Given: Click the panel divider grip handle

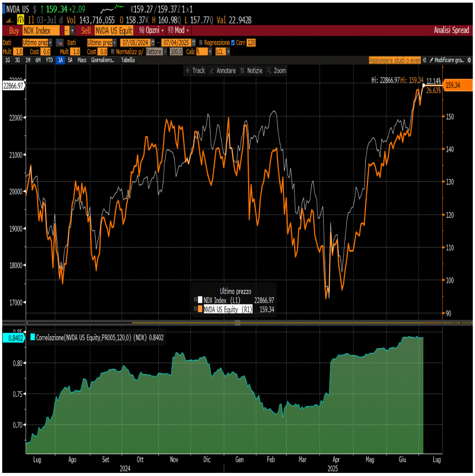Looking at the screenshot, I should tap(237, 322).
